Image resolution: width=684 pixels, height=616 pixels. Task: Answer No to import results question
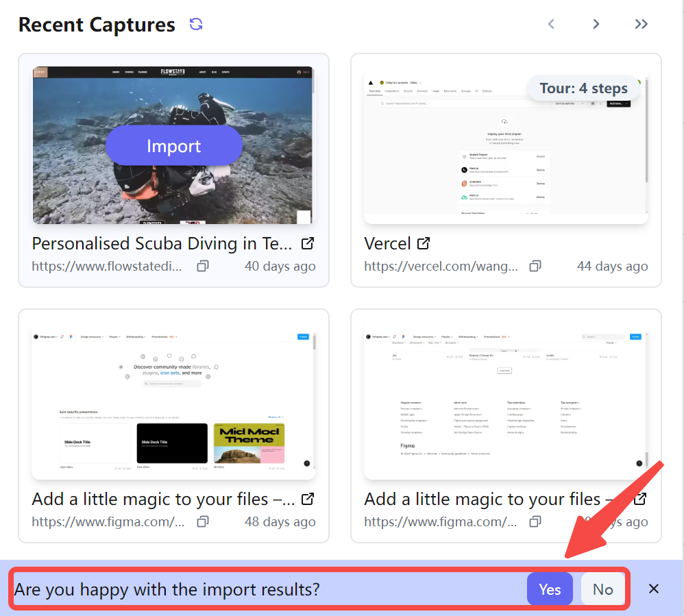click(602, 589)
